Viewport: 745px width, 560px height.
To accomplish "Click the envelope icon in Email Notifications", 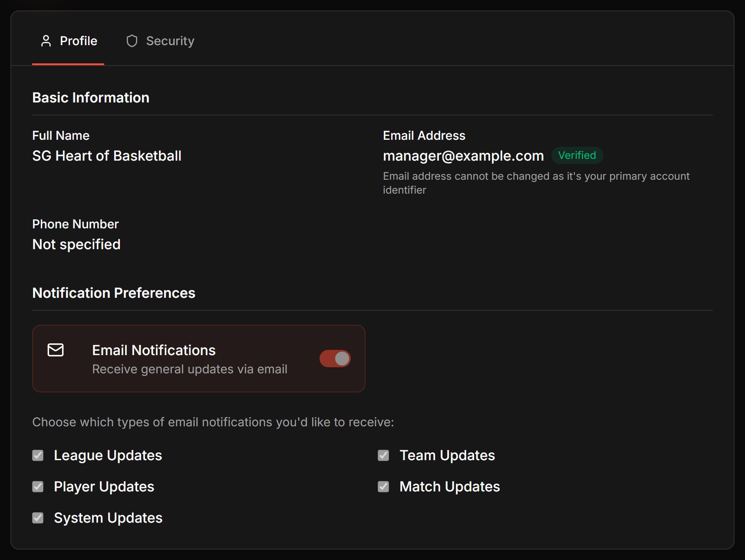I will [56, 350].
